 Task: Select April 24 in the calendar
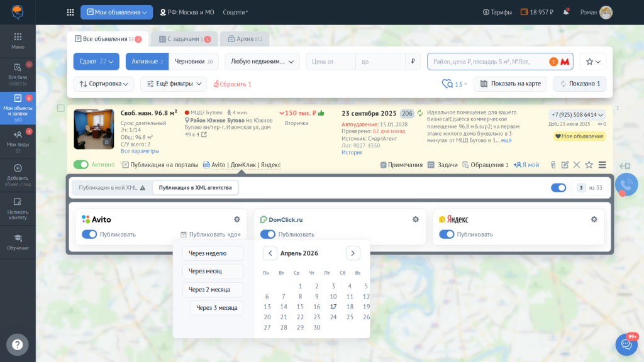tap(332, 317)
